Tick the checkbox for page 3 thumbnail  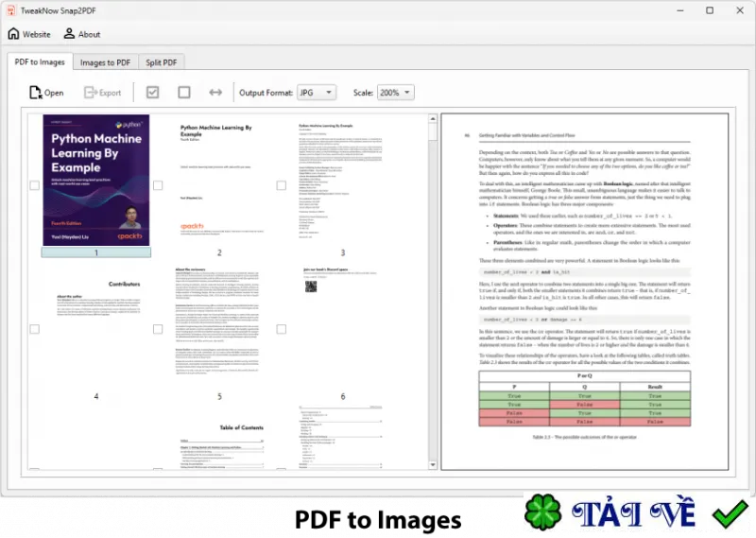point(281,185)
